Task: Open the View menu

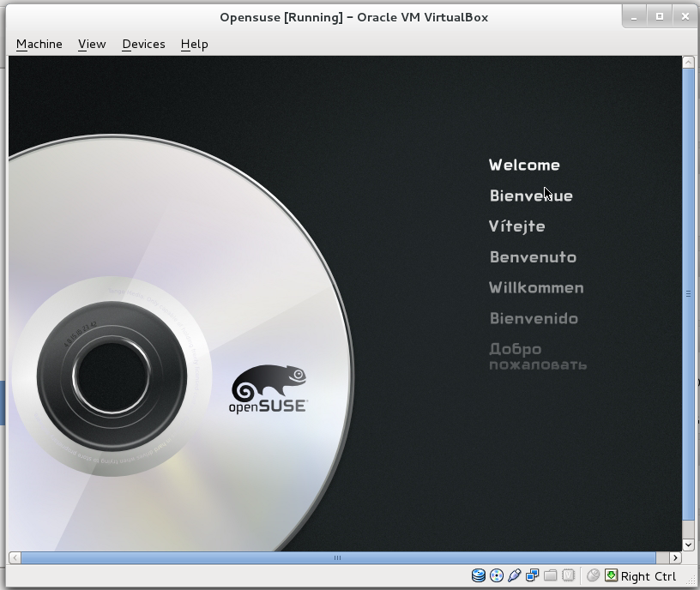Action: click(x=91, y=44)
